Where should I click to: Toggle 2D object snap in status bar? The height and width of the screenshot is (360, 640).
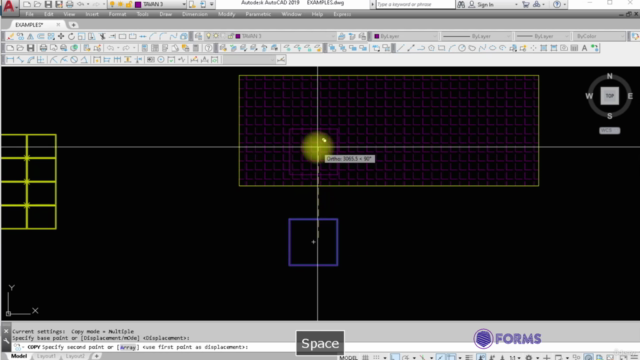click(450, 358)
